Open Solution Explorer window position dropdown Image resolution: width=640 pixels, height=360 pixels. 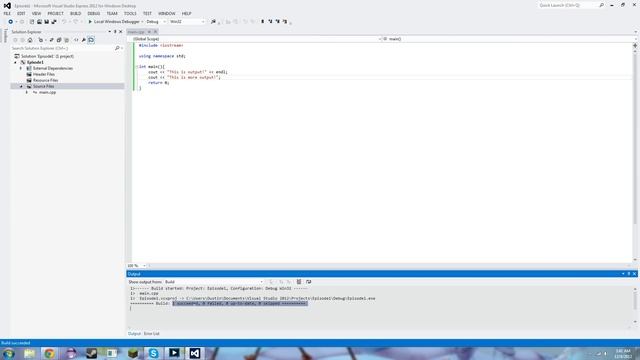(x=109, y=32)
